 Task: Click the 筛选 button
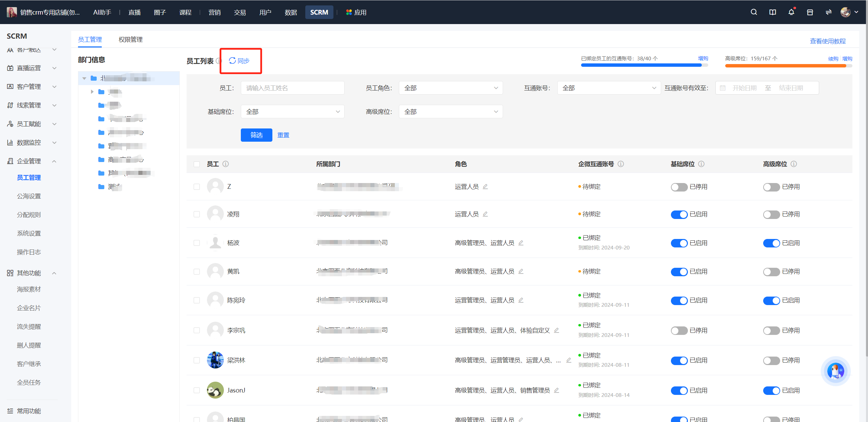pyautogui.click(x=256, y=135)
